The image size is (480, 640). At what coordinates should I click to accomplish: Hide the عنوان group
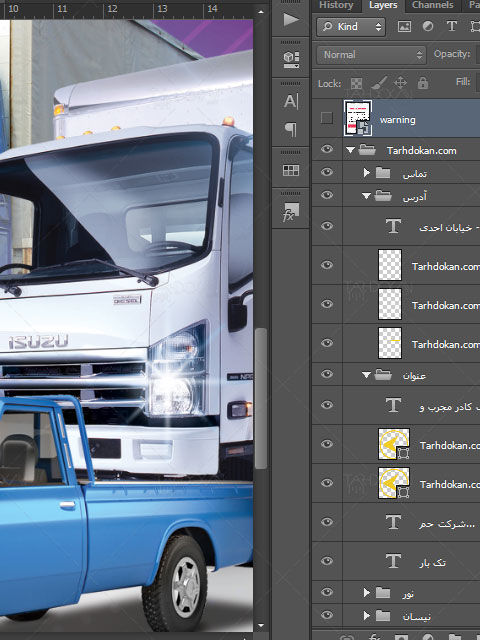tap(327, 374)
